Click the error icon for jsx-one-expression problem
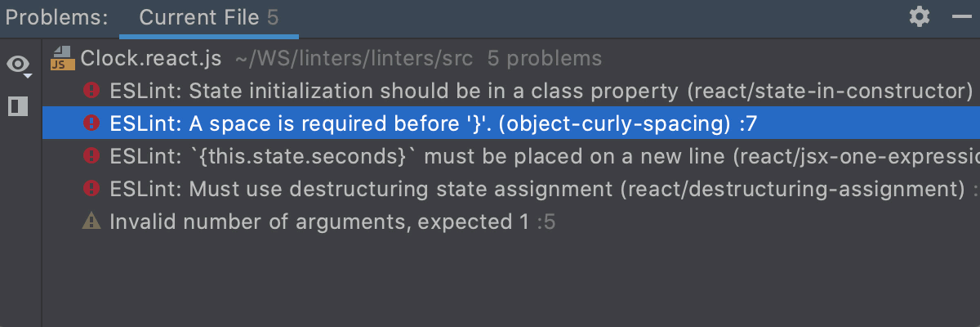The image size is (980, 327). [x=91, y=155]
